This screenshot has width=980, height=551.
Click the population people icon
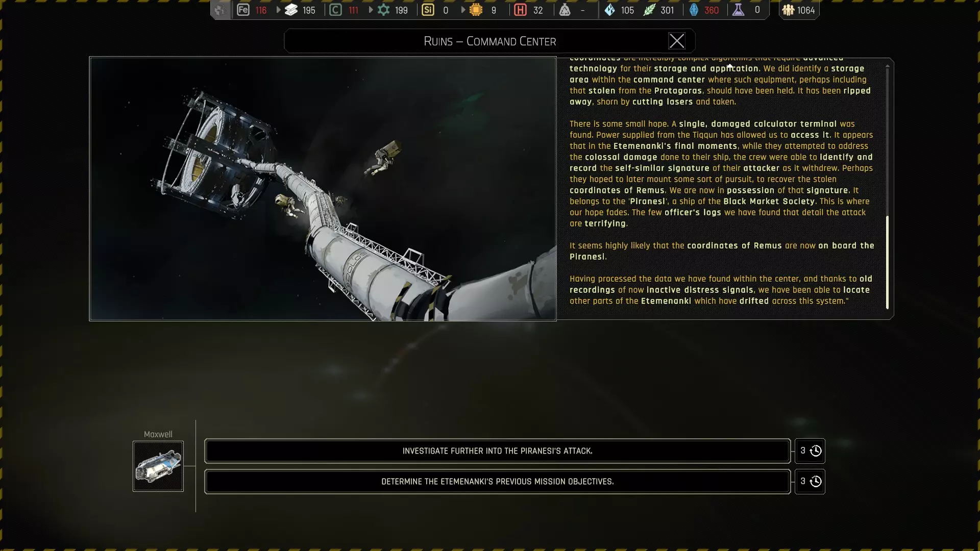pos(788,10)
